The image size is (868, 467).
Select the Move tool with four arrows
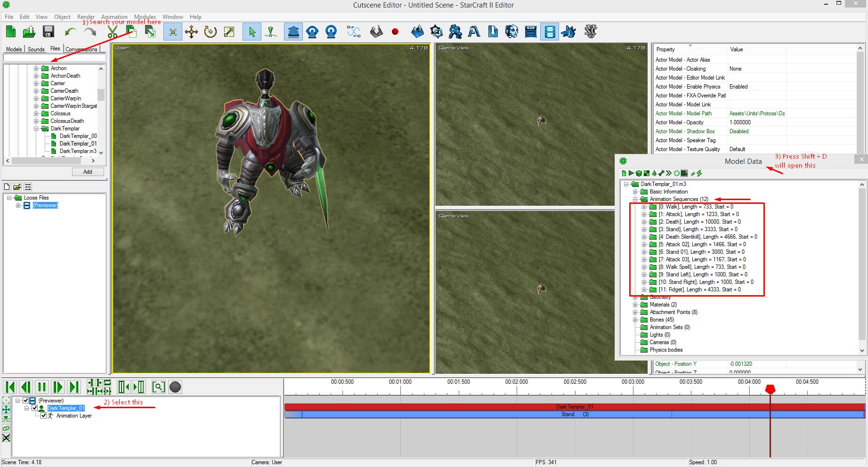pyautogui.click(x=191, y=32)
